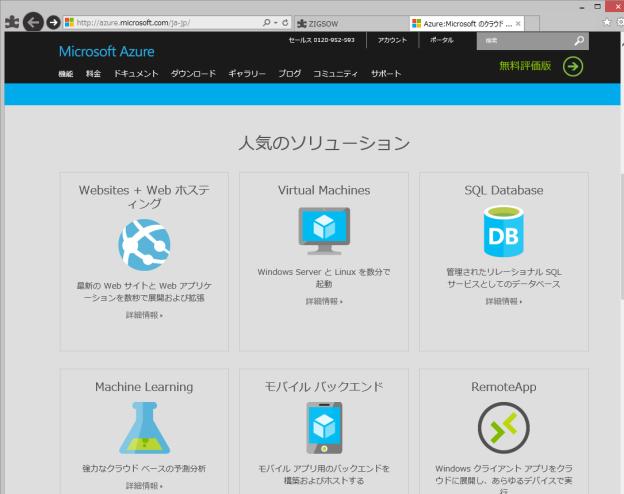The image size is (624, 494).
Task: Click the Machine Learning heading
Action: (x=144, y=387)
